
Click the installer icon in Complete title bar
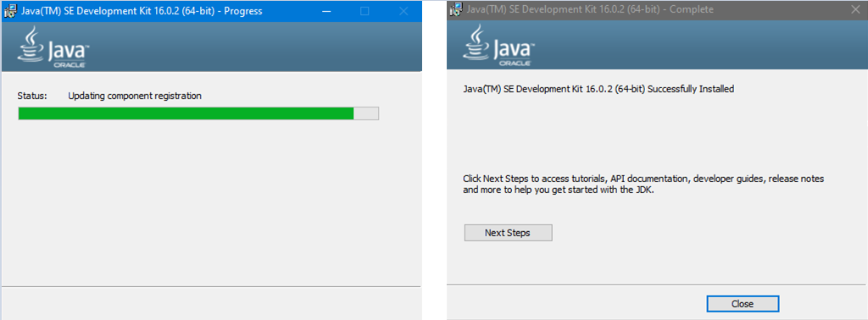(x=457, y=9)
